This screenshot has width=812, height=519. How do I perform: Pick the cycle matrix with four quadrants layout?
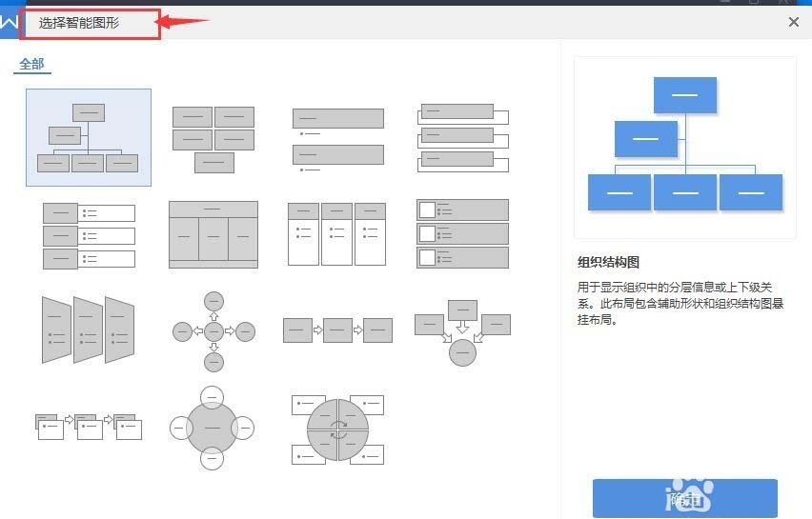pyautogui.click(x=337, y=429)
